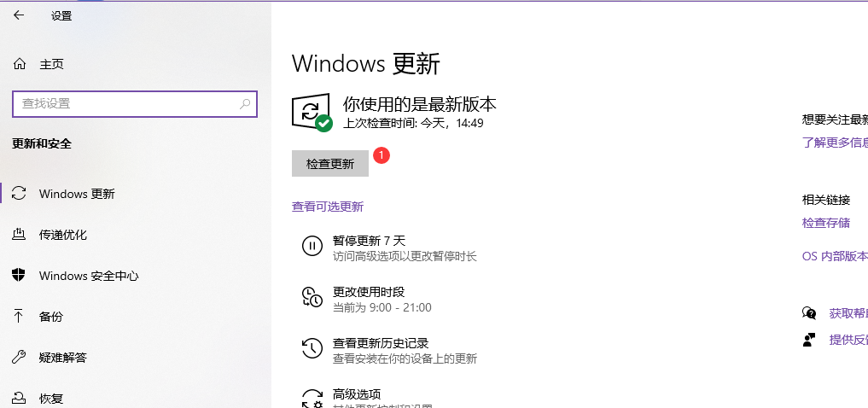868x408 pixels.
Task: Click the 查看更新历史记录 title
Action: 381,343
